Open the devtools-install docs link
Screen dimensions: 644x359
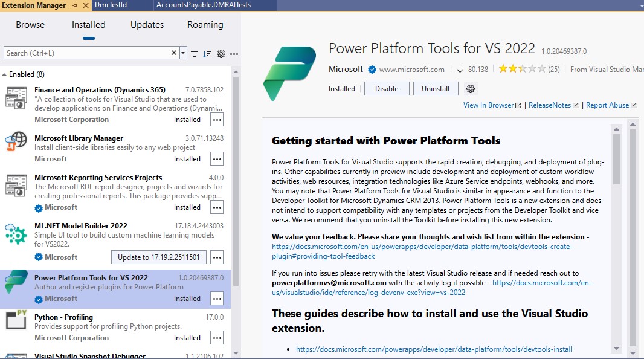point(434,349)
